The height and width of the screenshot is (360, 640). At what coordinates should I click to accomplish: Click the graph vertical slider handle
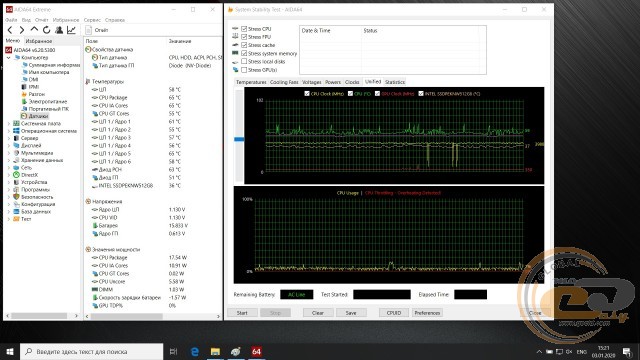click(239, 139)
